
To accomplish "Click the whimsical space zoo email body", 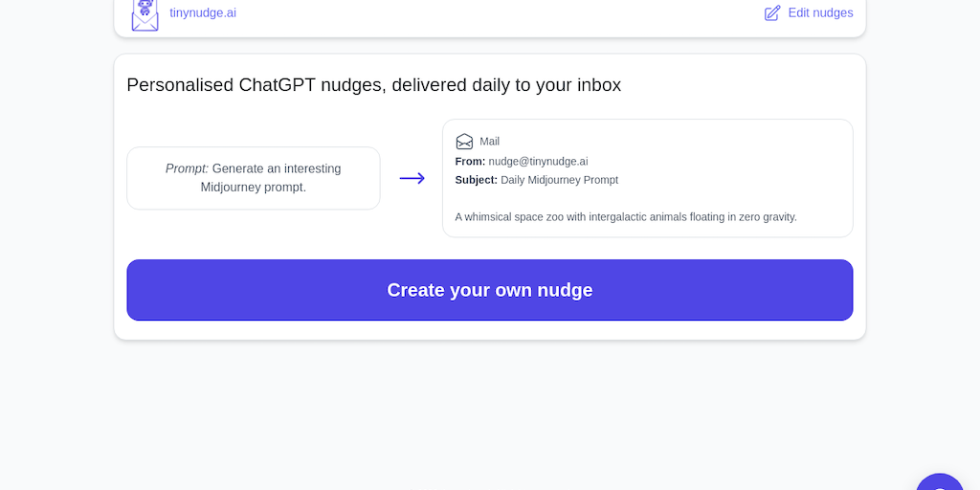I will click(x=625, y=217).
